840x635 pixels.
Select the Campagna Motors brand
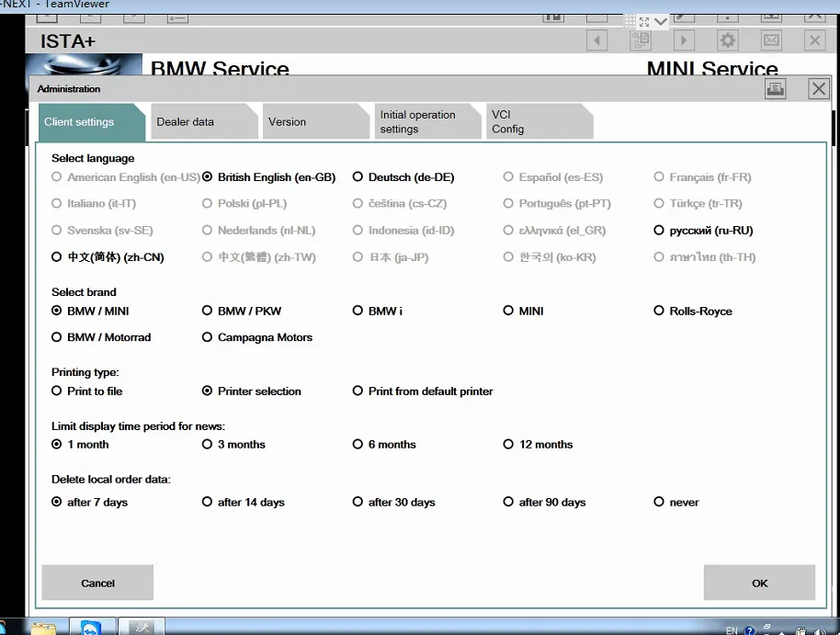click(257, 337)
